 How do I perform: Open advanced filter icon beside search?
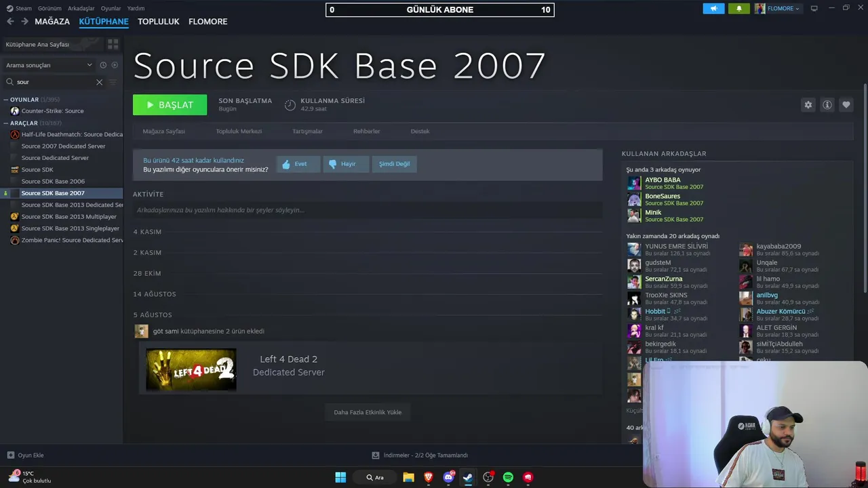tap(113, 82)
